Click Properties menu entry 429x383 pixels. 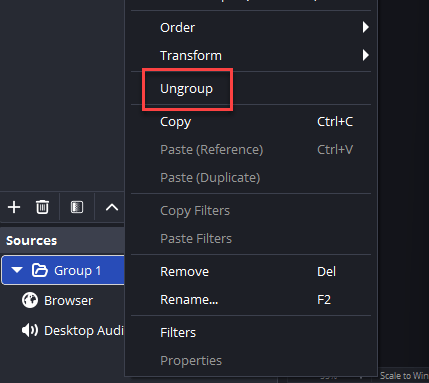[251, 361]
